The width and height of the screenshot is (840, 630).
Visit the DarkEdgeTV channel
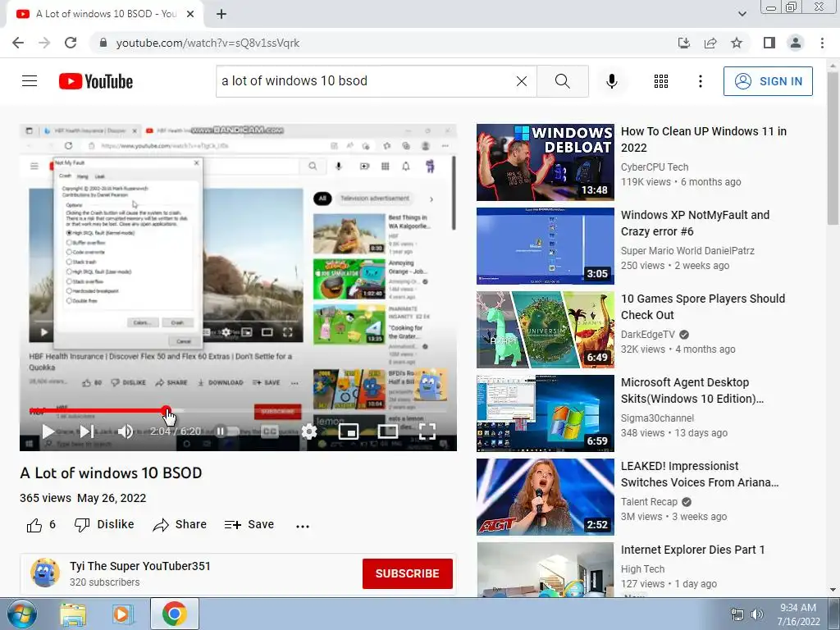coord(648,335)
